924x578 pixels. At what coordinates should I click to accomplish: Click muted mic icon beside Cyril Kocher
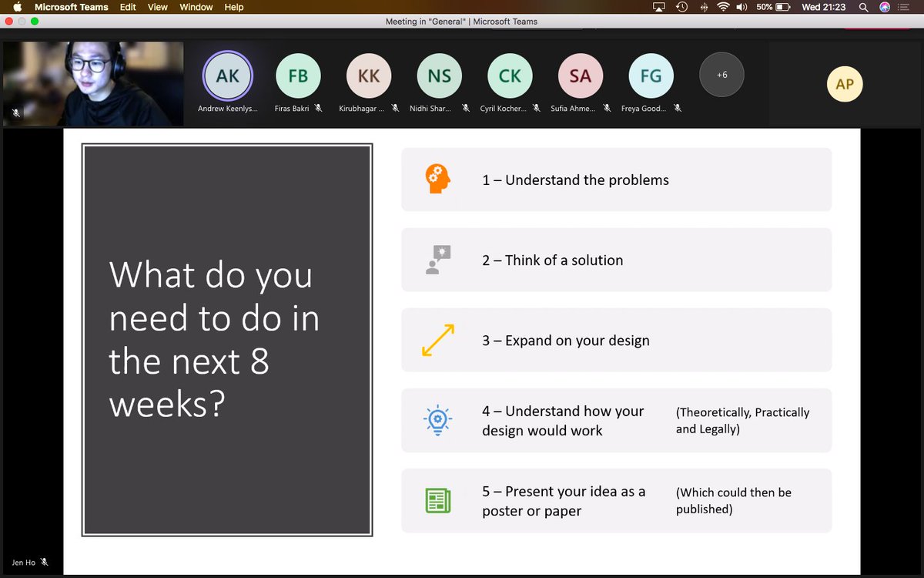[536, 109]
